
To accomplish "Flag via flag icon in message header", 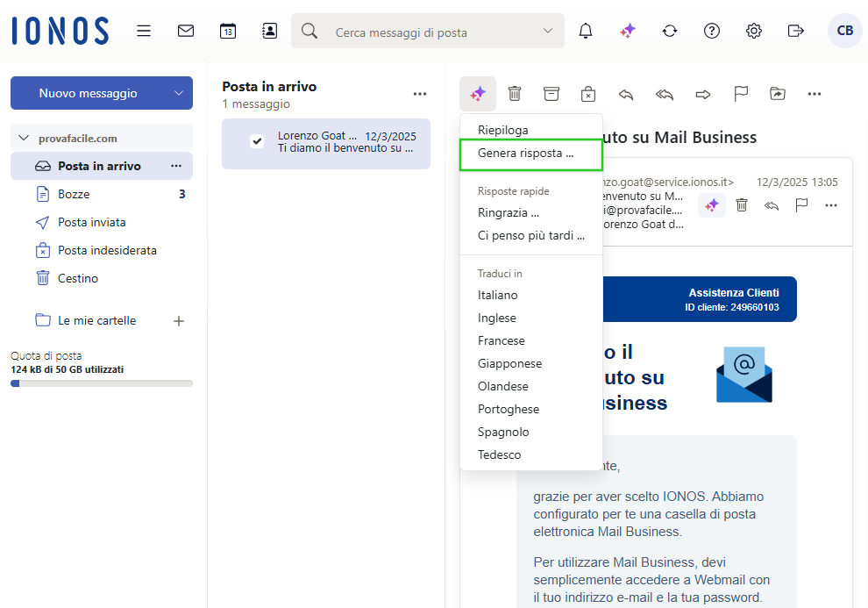I will 801,205.
